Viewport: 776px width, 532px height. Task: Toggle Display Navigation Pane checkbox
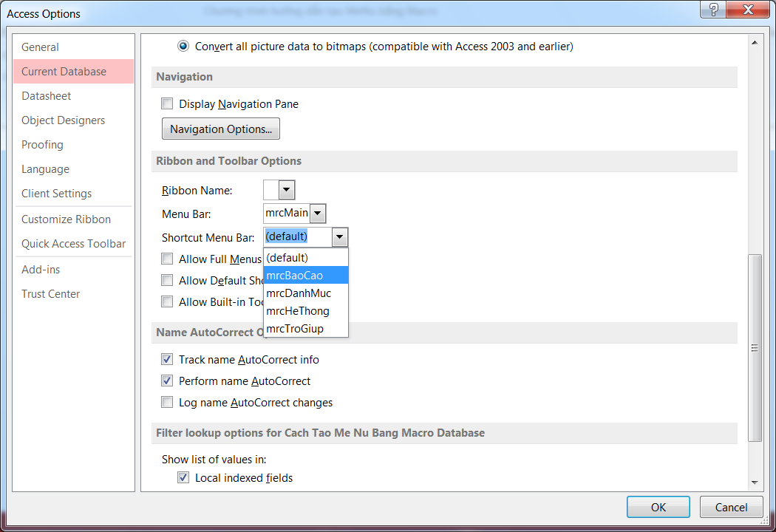tap(167, 104)
